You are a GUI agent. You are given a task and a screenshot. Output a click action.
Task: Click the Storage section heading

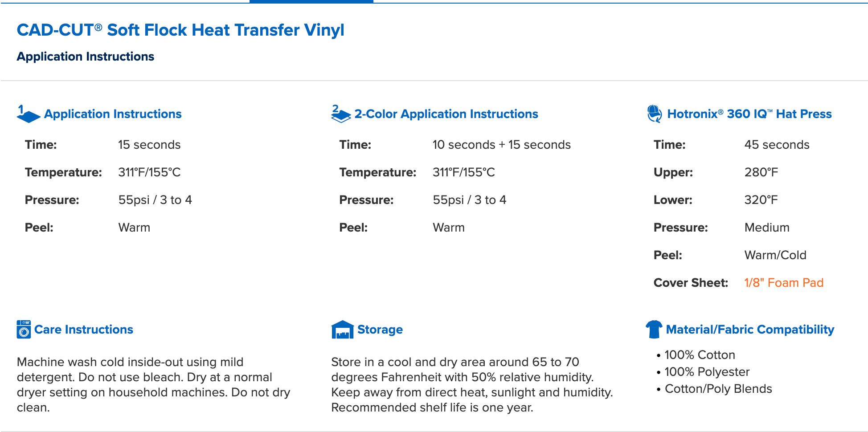[380, 330]
